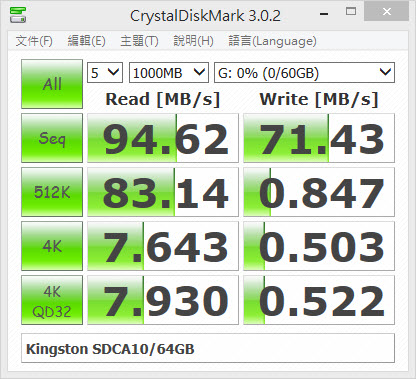
Task: Expand the test count dropdown showing 5
Action: 105,73
